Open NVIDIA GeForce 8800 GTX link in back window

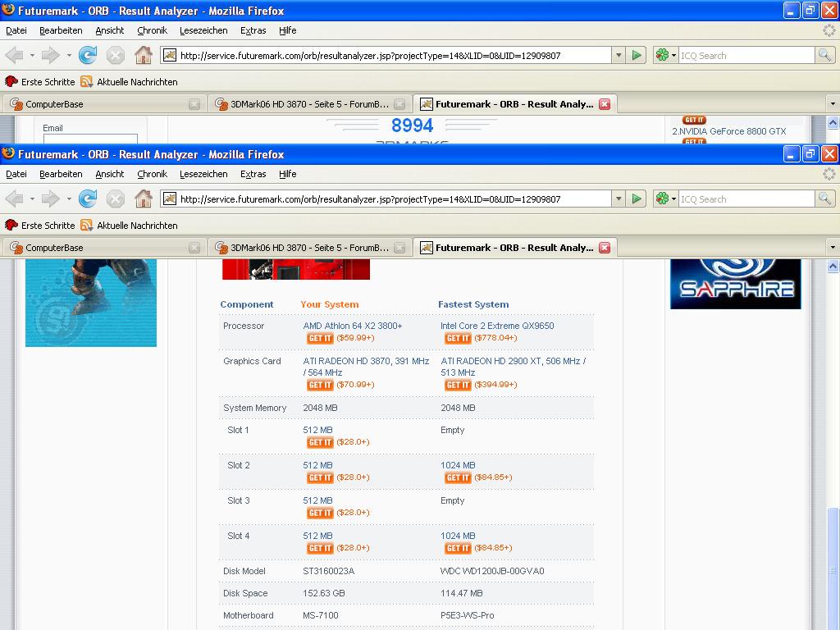click(x=729, y=131)
